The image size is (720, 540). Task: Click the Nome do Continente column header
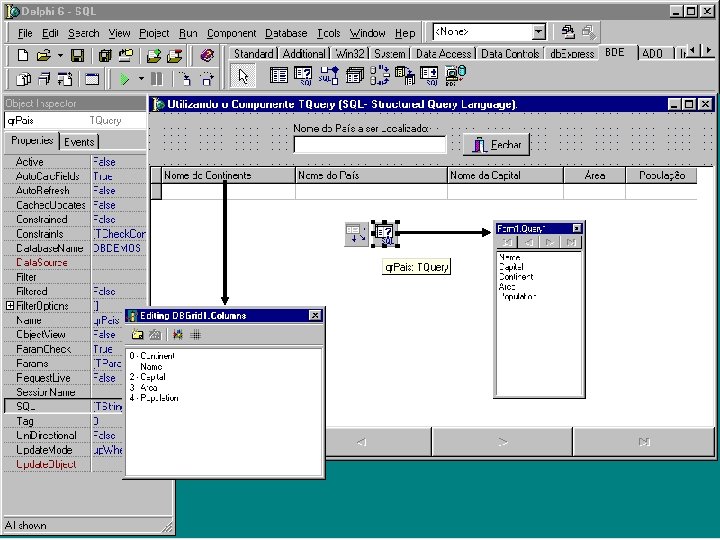click(x=228, y=175)
